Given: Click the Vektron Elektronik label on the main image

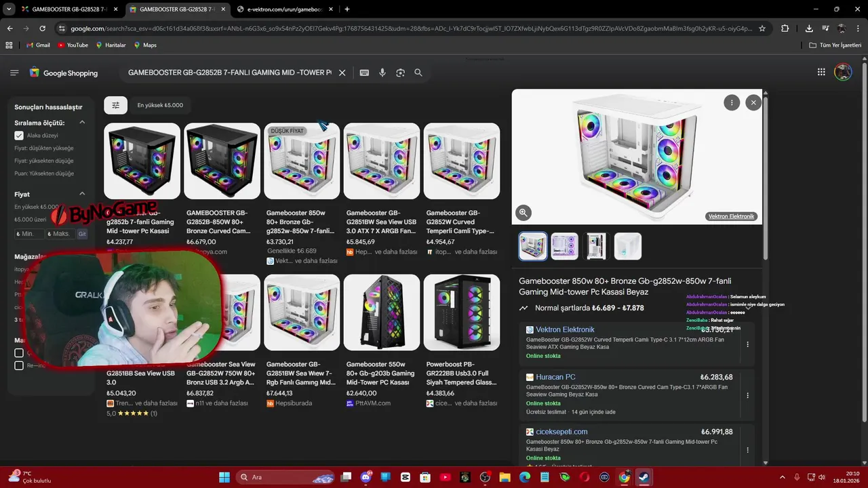Looking at the screenshot, I should click(731, 216).
